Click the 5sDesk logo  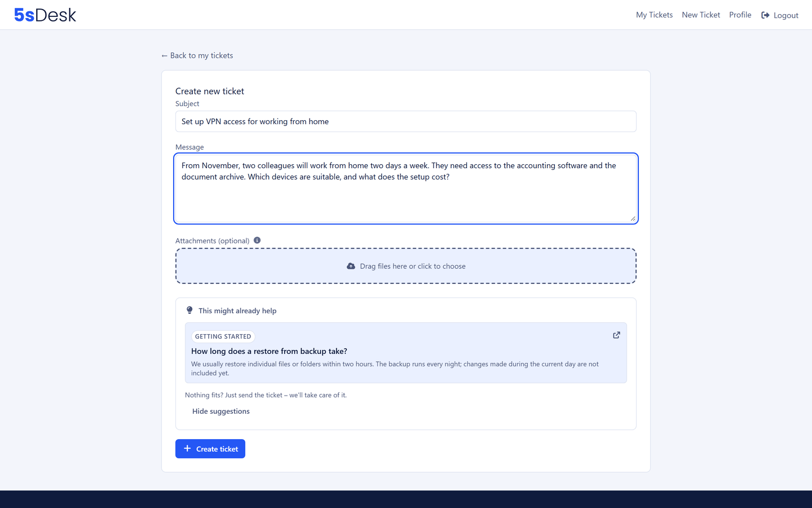[x=45, y=15]
